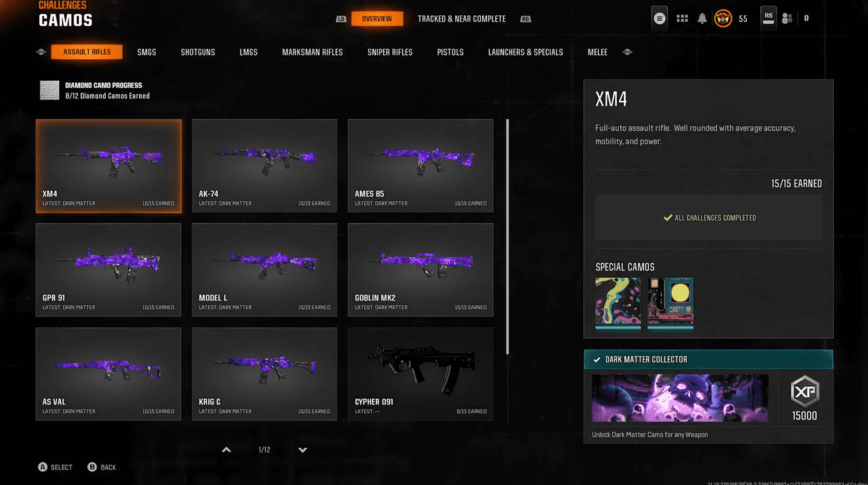Open the social friends icon
868x485 pixels.
[x=787, y=19]
